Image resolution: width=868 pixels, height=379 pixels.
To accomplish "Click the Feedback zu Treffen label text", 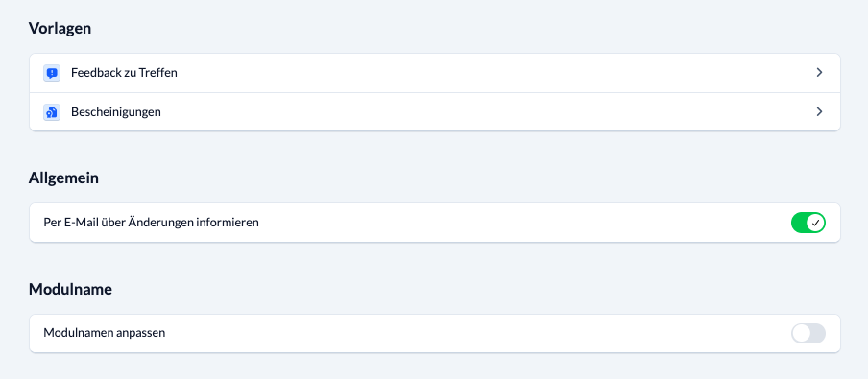I will [124, 73].
